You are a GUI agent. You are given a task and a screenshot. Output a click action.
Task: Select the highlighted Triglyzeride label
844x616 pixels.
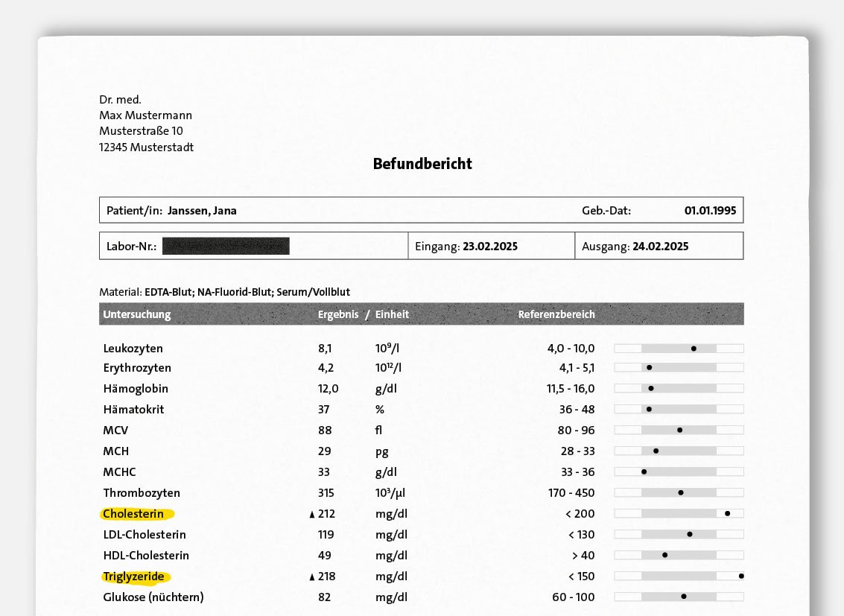coord(134,577)
